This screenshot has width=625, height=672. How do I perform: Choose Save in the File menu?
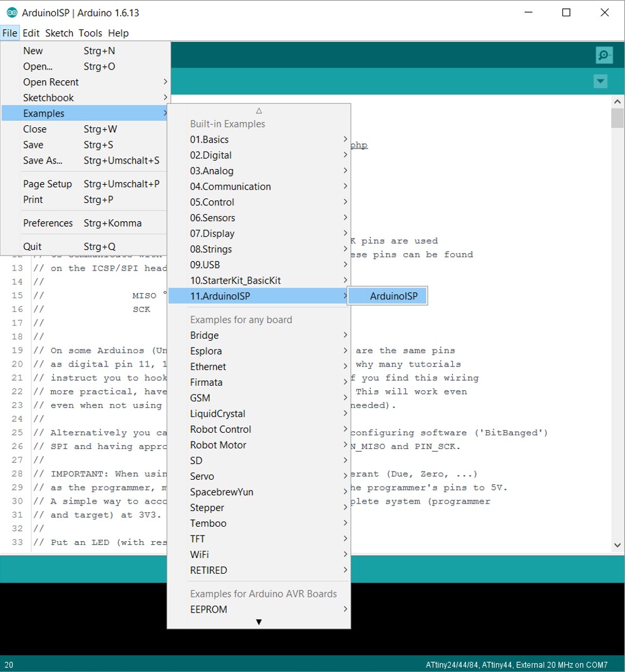pos(85,145)
